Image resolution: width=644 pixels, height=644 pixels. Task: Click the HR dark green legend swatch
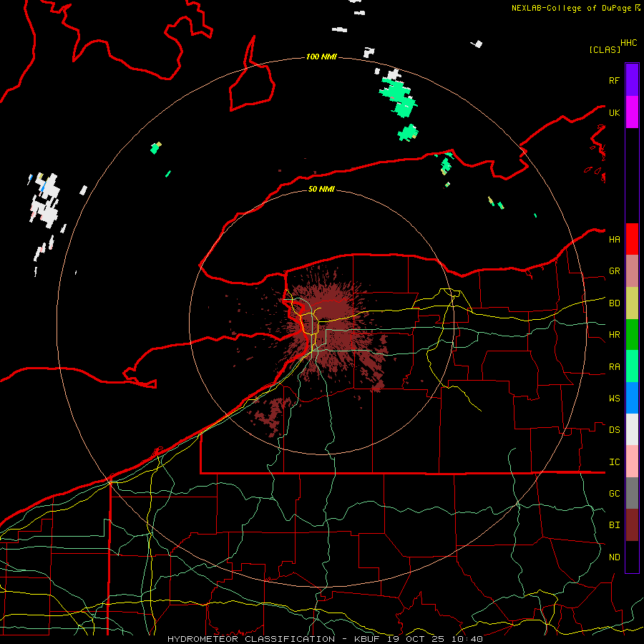pyautogui.click(x=632, y=335)
